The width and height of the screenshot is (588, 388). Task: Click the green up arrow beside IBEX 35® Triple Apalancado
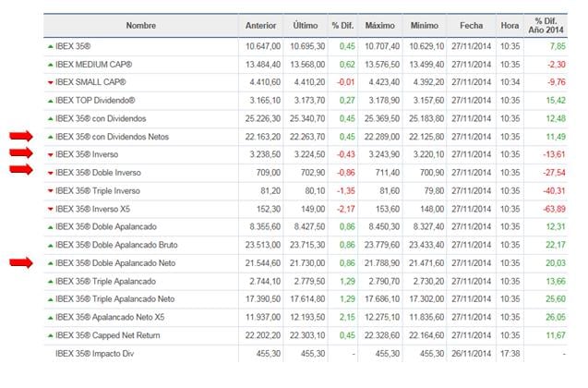(51, 281)
